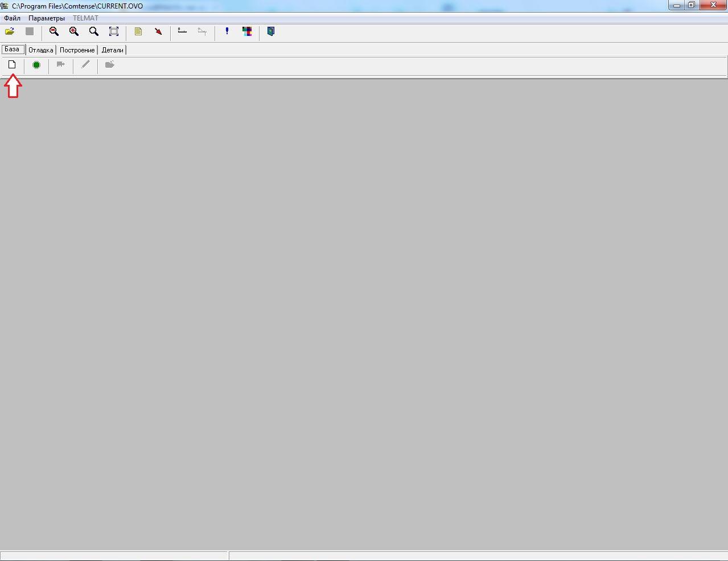The width and height of the screenshot is (728, 561).
Task: Click the TELMAT menu item
Action: pyautogui.click(x=85, y=18)
